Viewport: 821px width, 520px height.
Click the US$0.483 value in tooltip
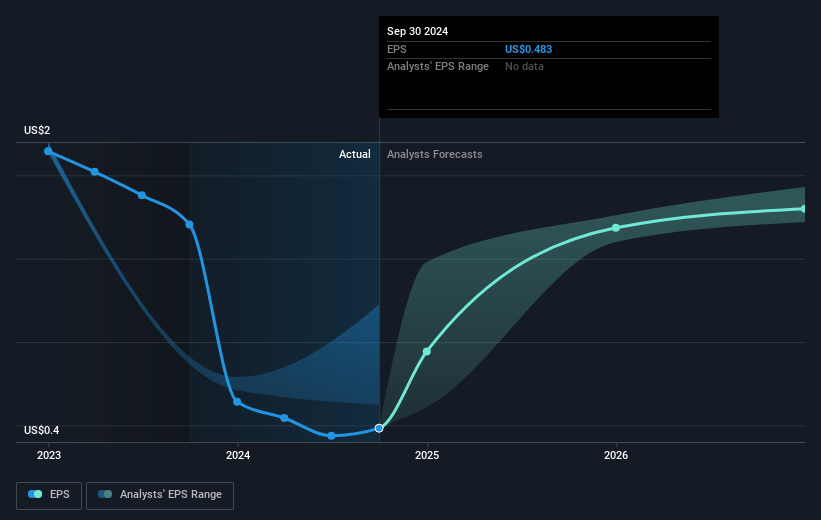[x=528, y=49]
